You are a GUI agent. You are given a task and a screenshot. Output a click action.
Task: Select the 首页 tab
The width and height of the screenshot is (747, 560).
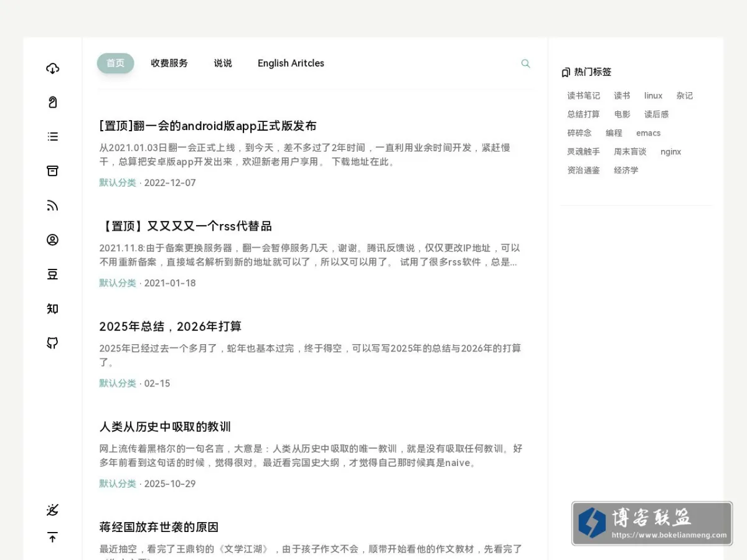pyautogui.click(x=115, y=63)
